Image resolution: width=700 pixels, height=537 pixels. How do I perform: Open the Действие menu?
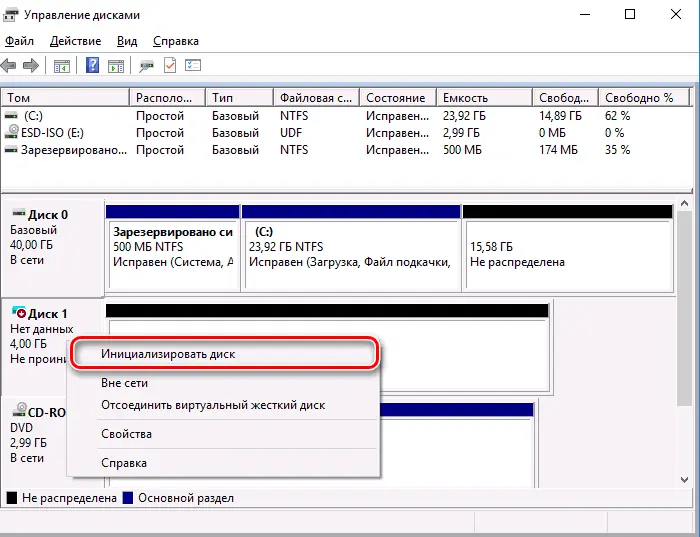(75, 41)
